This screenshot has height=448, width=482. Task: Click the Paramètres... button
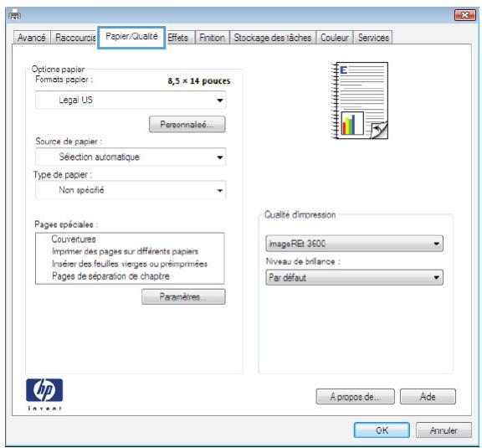183,296
